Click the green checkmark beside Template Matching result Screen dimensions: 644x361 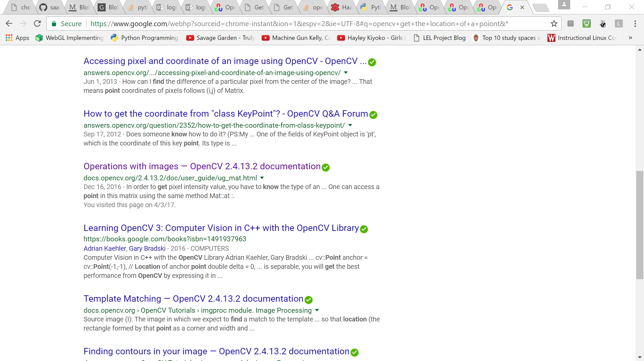coord(309,300)
